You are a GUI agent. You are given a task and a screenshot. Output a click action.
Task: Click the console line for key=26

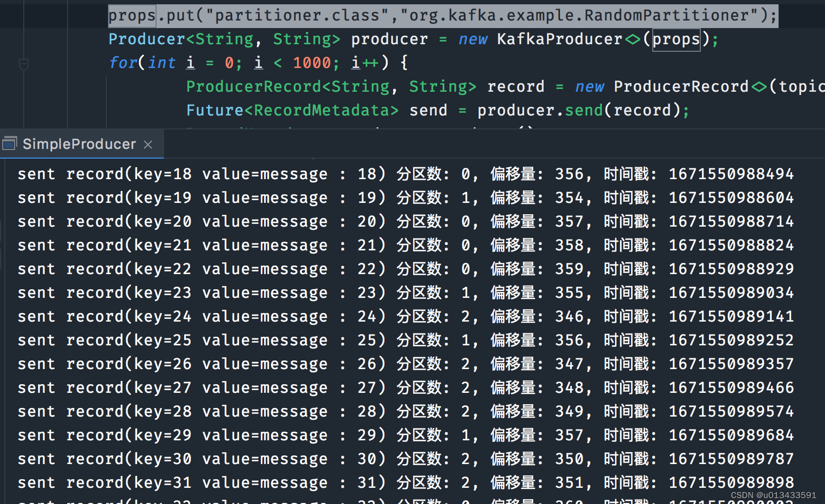pyautogui.click(x=405, y=364)
